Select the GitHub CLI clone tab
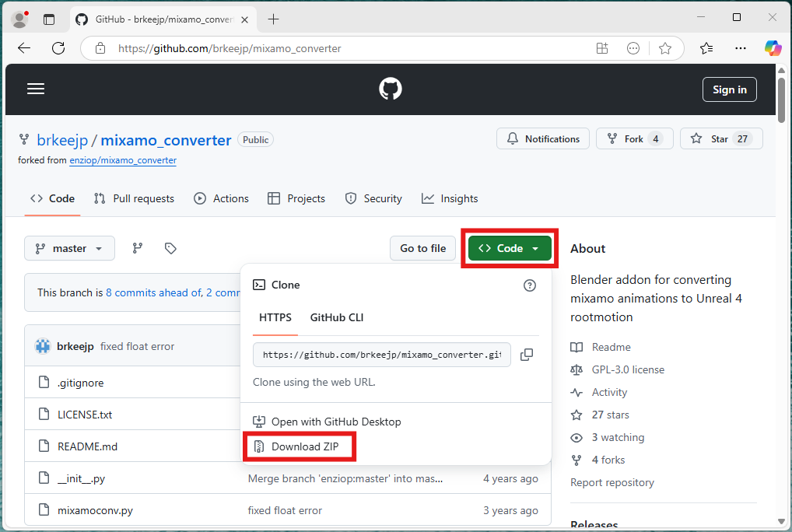This screenshot has width=792, height=532. [x=337, y=317]
